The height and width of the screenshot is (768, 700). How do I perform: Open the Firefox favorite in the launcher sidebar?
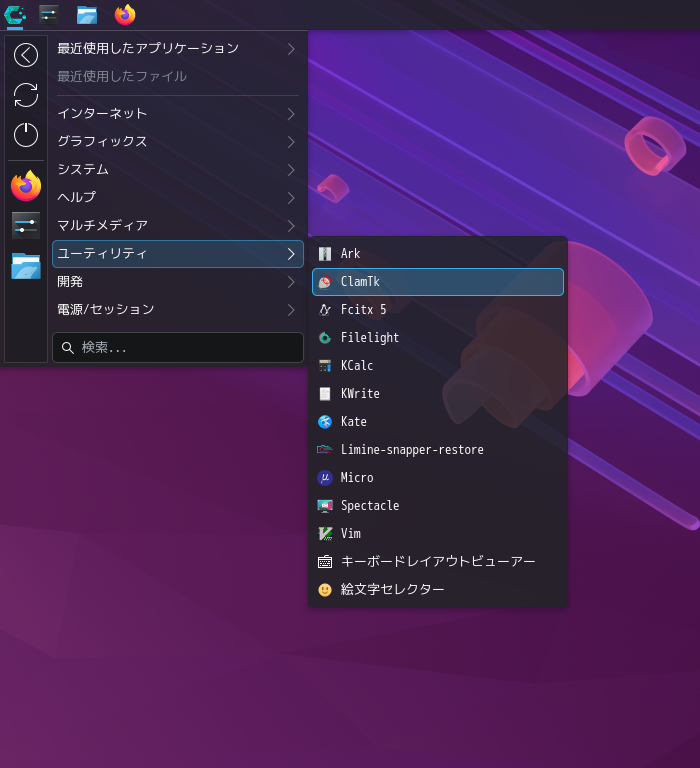26,186
